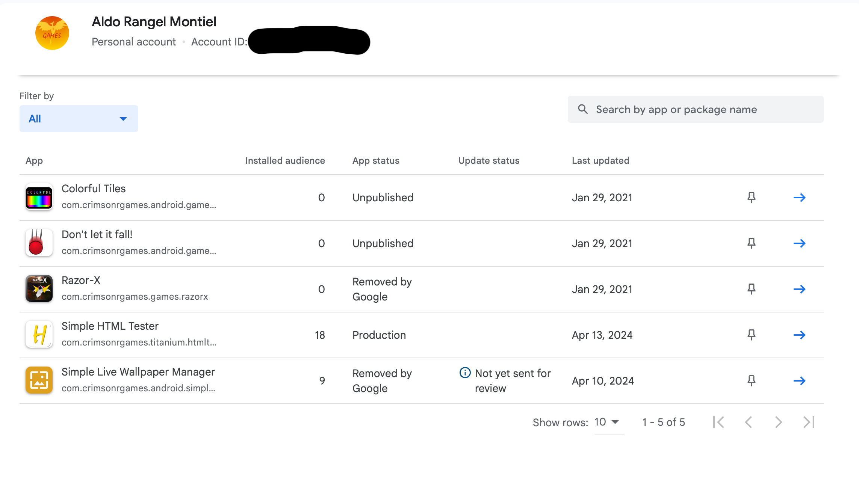The height and width of the screenshot is (504, 859).
Task: Open the Show rows 10 dropdown
Action: (609, 422)
